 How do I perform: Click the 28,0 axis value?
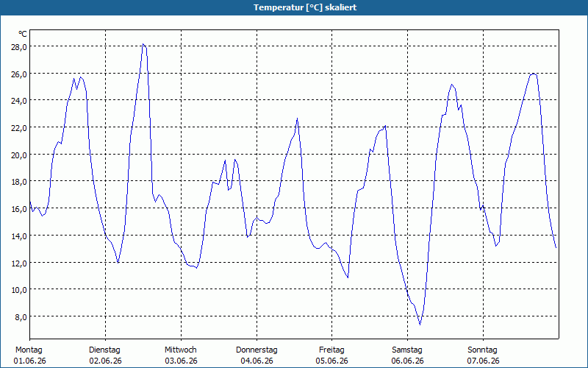click(19, 47)
